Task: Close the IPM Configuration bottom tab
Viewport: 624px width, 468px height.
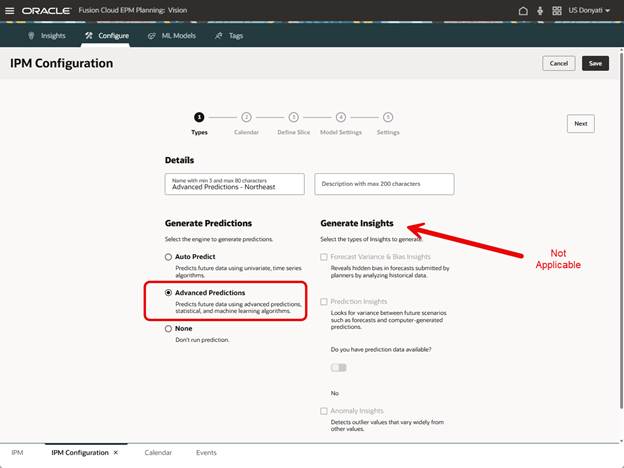Action: tap(116, 453)
